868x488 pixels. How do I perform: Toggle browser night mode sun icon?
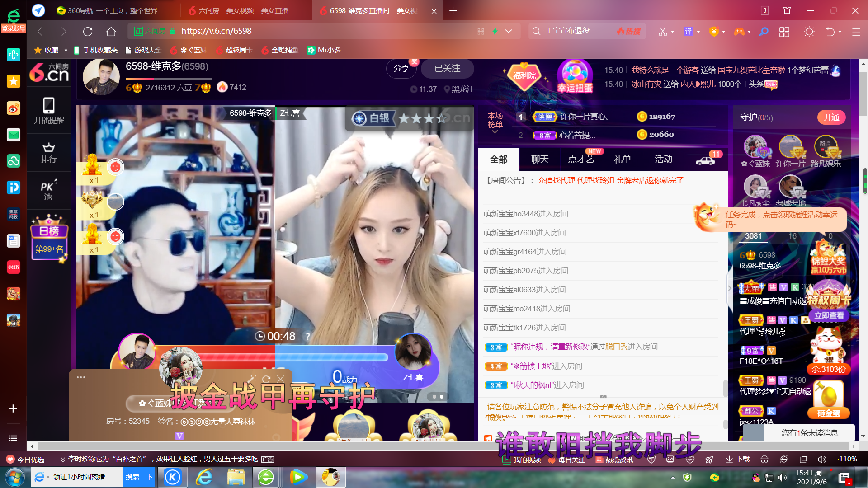809,32
